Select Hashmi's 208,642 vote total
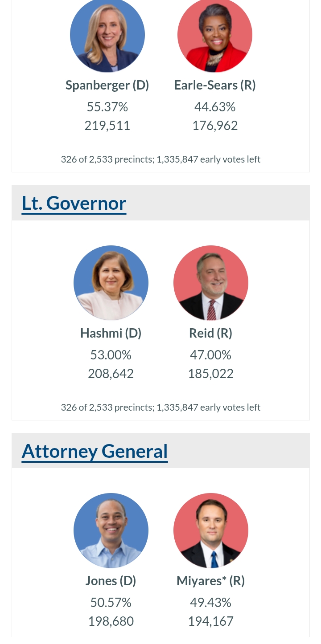Viewport: 321px width, 644px height. [111, 373]
